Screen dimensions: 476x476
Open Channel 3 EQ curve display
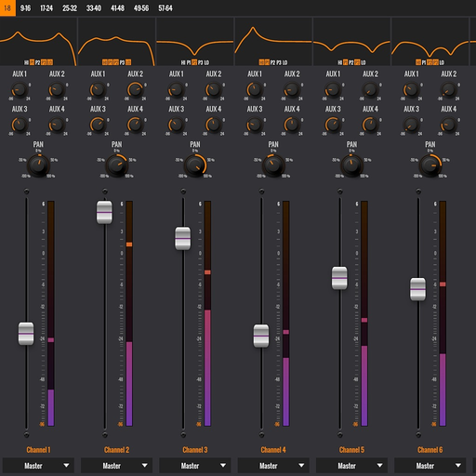click(195, 41)
